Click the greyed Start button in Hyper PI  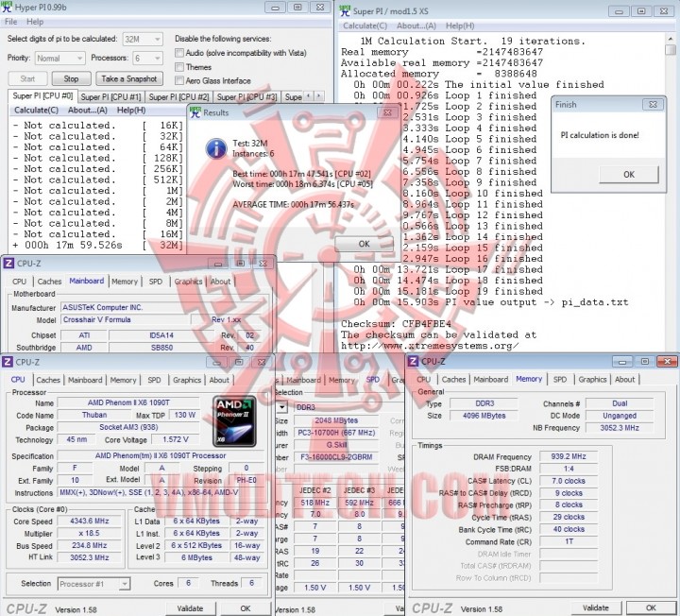tap(27, 78)
